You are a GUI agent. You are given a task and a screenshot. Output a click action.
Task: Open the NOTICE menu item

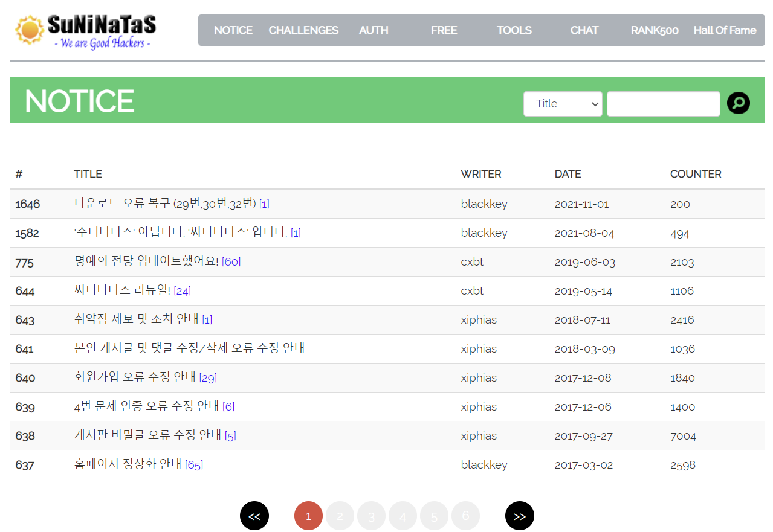[233, 30]
